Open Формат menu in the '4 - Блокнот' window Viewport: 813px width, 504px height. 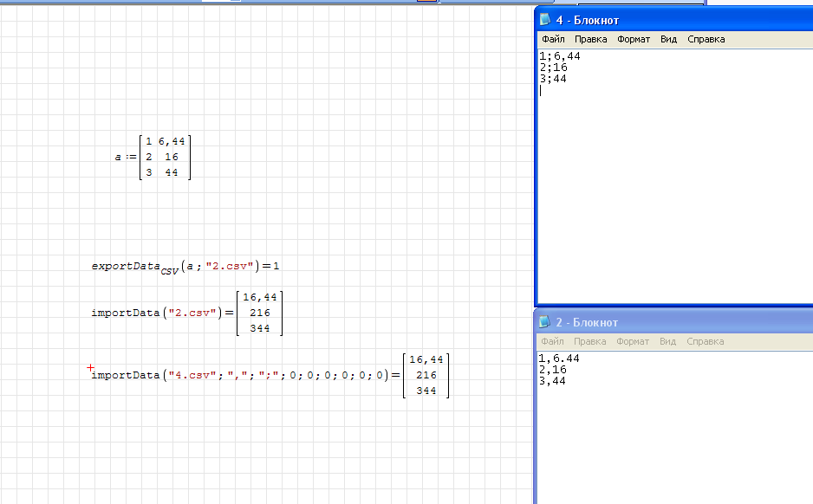point(634,39)
